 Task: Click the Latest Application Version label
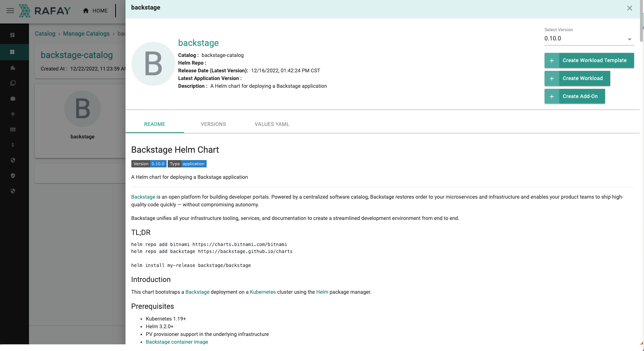[x=210, y=78]
